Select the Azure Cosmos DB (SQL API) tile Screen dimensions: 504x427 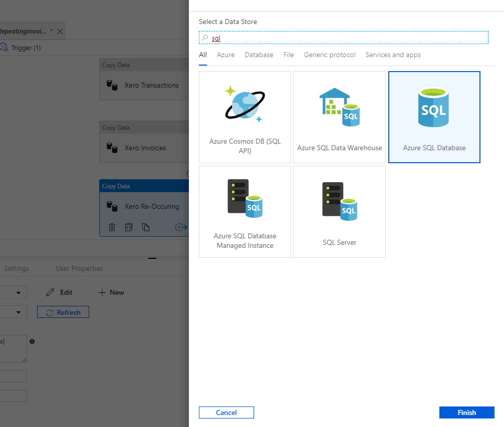coord(245,117)
